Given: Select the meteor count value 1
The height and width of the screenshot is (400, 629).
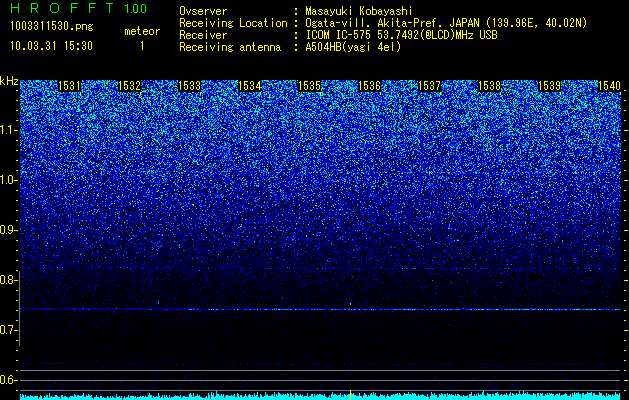Looking at the screenshot, I should coord(142,46).
